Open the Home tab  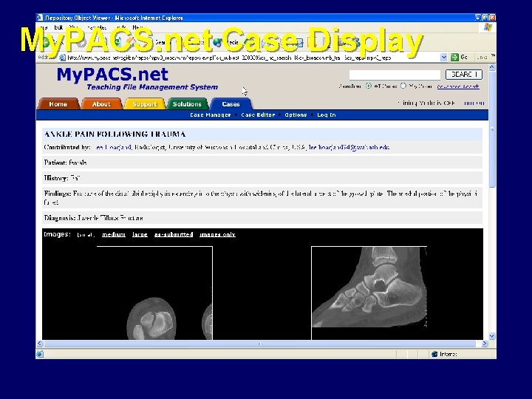(x=58, y=104)
